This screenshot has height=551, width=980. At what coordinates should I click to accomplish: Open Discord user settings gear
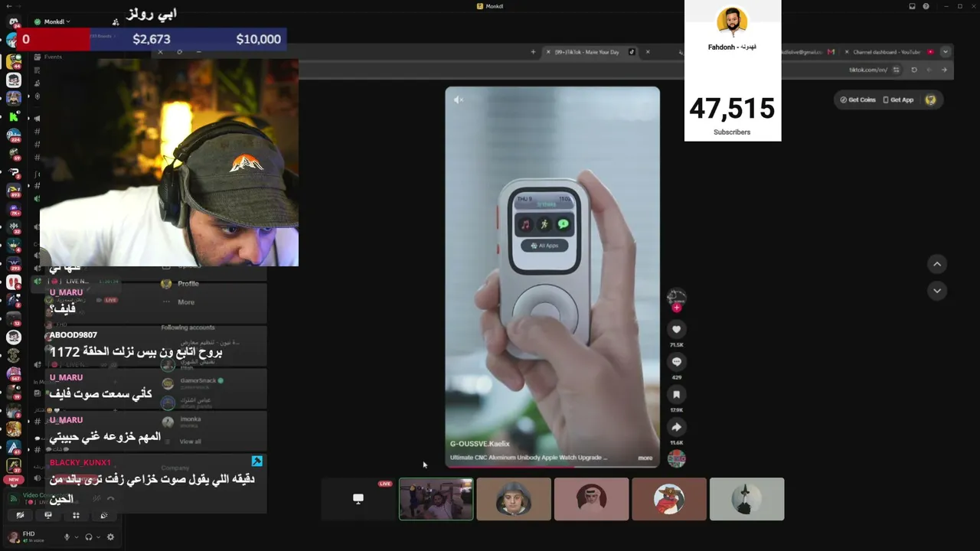[x=111, y=537]
